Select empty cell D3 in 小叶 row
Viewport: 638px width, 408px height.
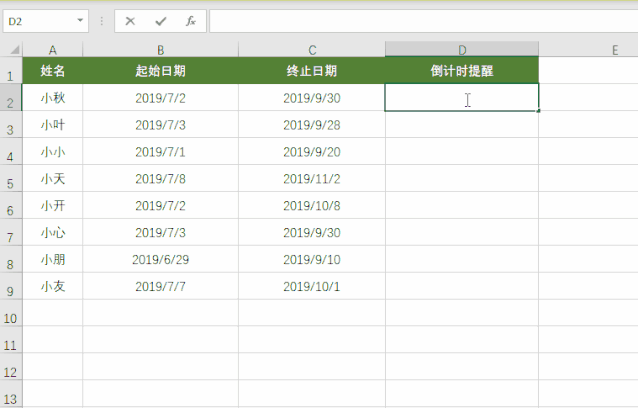click(x=462, y=124)
